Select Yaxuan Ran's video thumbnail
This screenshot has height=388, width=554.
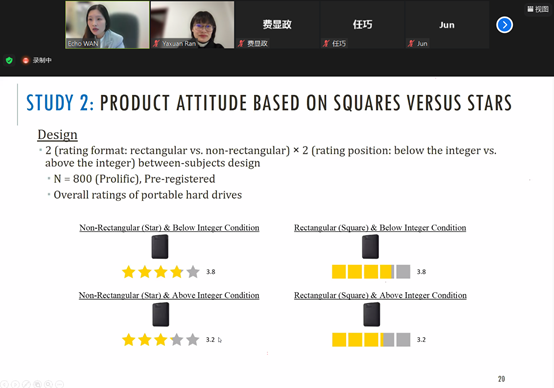(192, 25)
